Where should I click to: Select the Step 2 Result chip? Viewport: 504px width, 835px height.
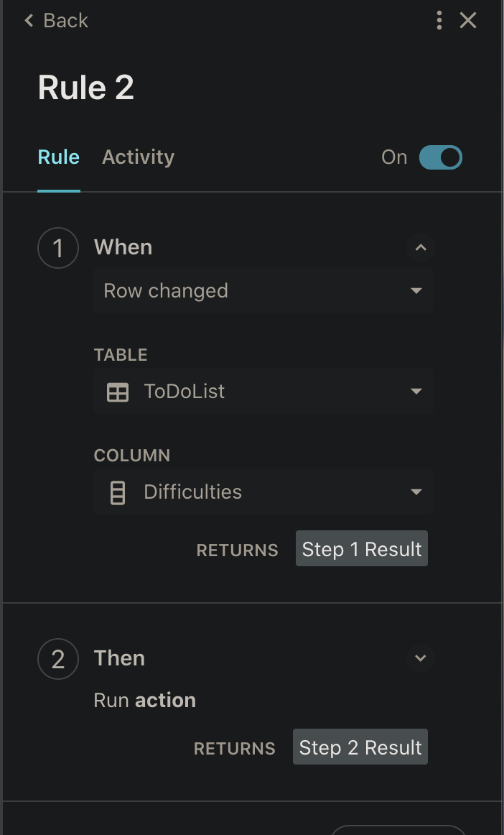click(x=360, y=747)
